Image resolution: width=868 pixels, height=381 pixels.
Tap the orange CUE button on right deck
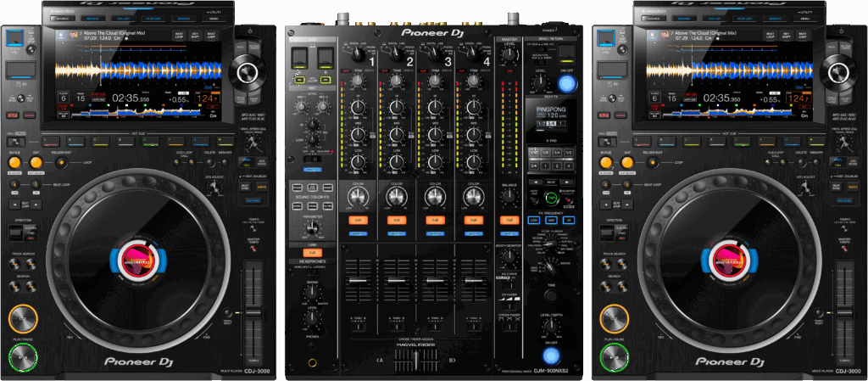tap(614, 318)
